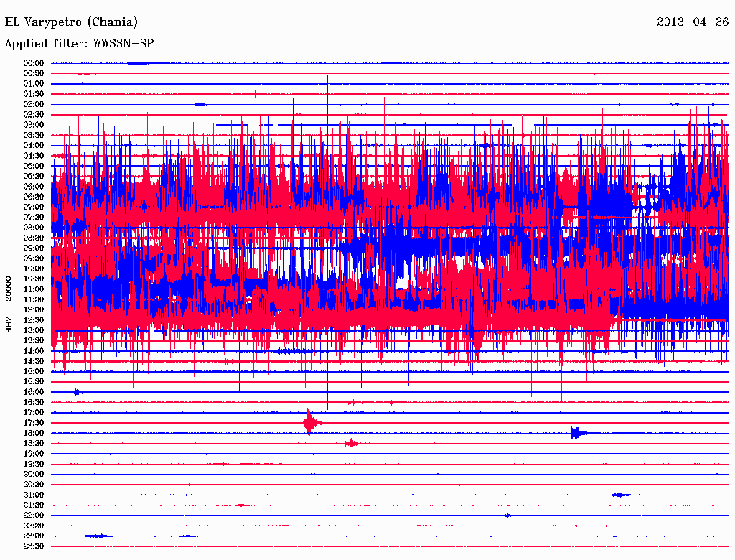The height and width of the screenshot is (560, 735).
Task: Click the 12:00 time label
Action: [x=33, y=310]
